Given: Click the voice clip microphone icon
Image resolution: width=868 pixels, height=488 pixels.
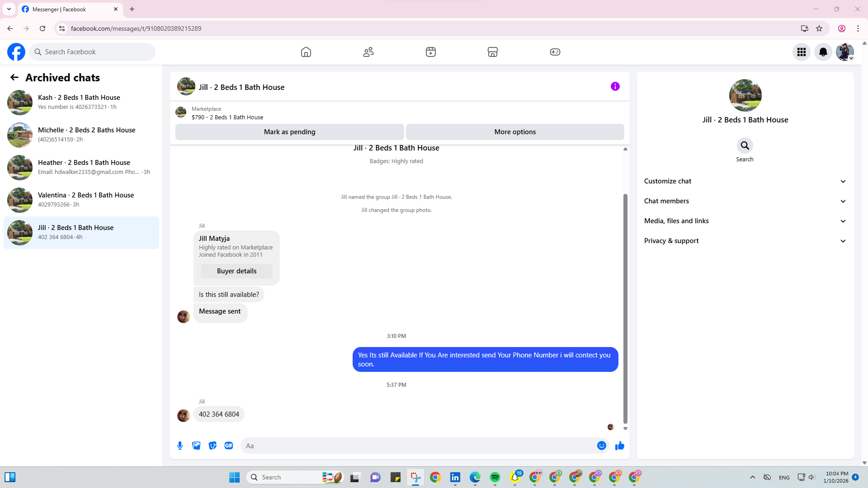Looking at the screenshot, I should [180, 446].
